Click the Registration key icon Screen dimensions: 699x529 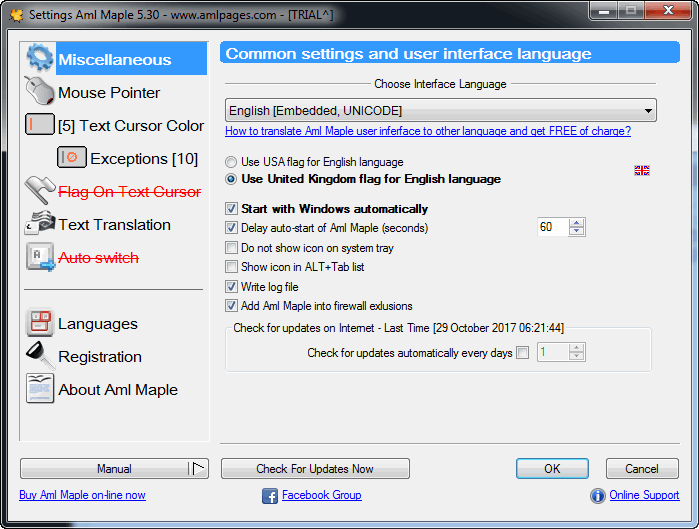[x=40, y=356]
